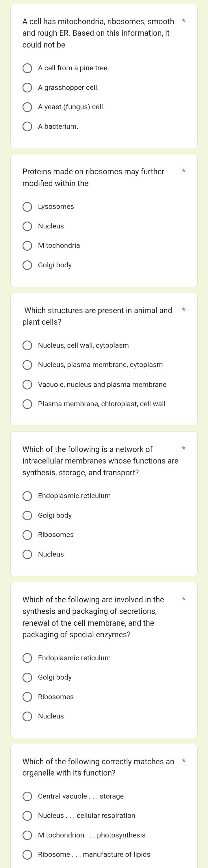Select 'A bacterium.' radio button
The image size is (208, 868).
click(27, 127)
